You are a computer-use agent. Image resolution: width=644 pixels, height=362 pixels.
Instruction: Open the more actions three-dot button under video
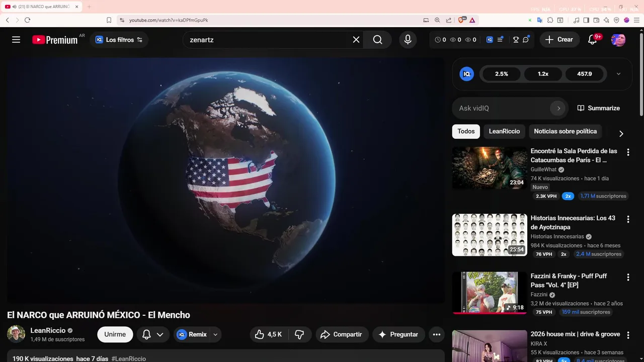(x=437, y=334)
